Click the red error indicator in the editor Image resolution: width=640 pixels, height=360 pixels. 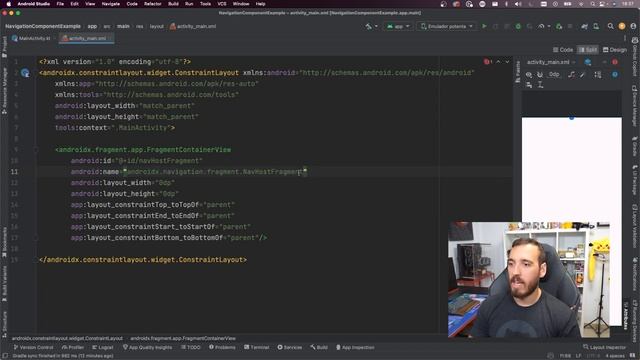point(488,62)
